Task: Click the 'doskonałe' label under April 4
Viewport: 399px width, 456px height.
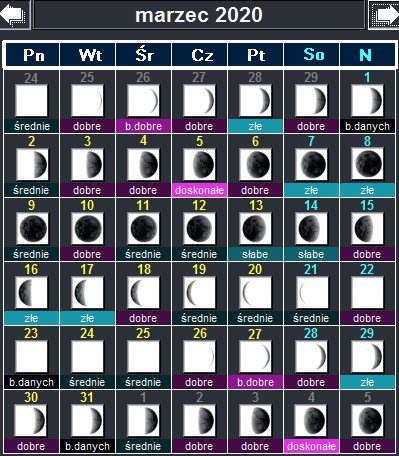Action: point(311,446)
